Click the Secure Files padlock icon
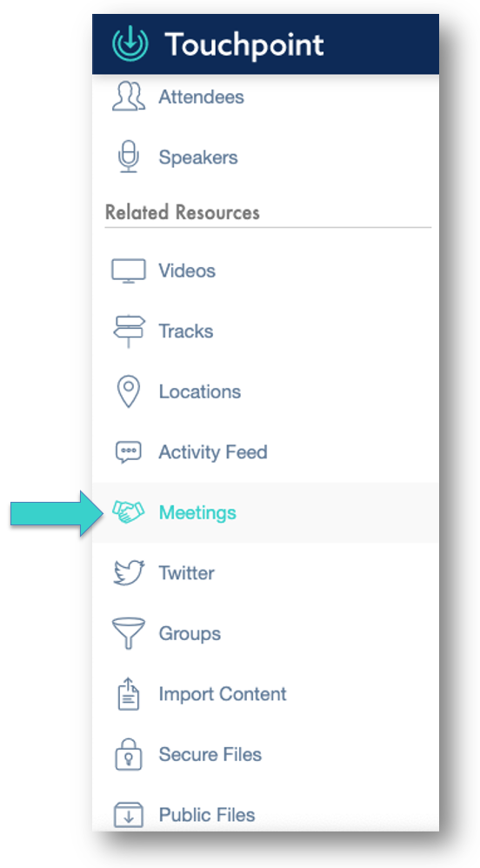This screenshot has height=868, width=480. (x=129, y=754)
